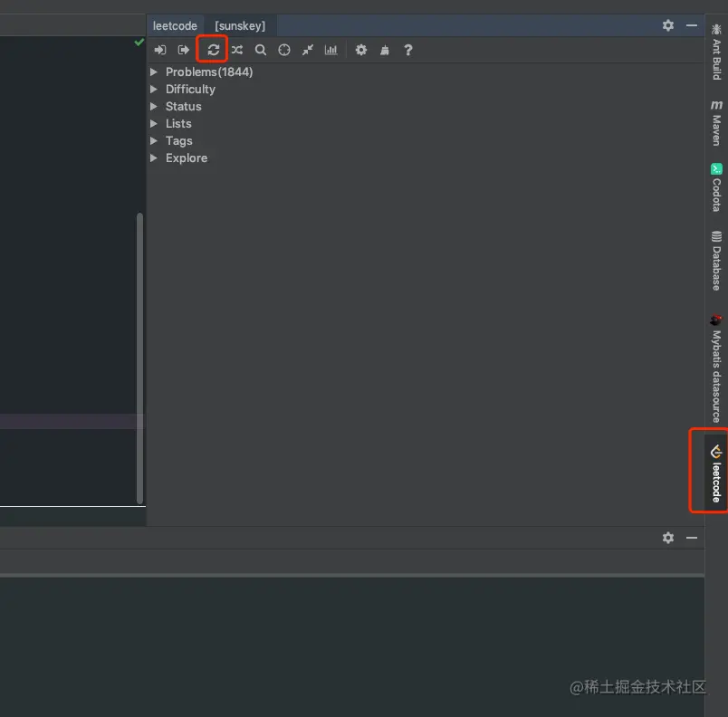Collapse all tree nodes icon

click(x=308, y=50)
